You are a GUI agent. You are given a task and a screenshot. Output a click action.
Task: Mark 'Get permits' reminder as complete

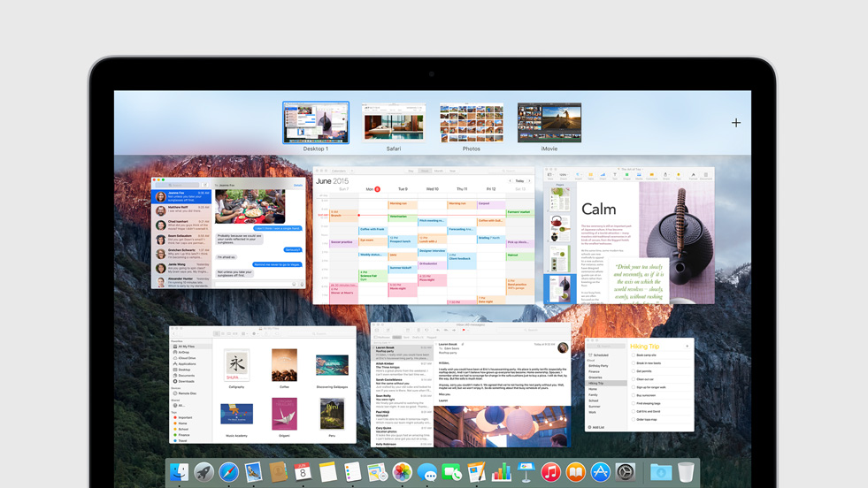(634, 371)
